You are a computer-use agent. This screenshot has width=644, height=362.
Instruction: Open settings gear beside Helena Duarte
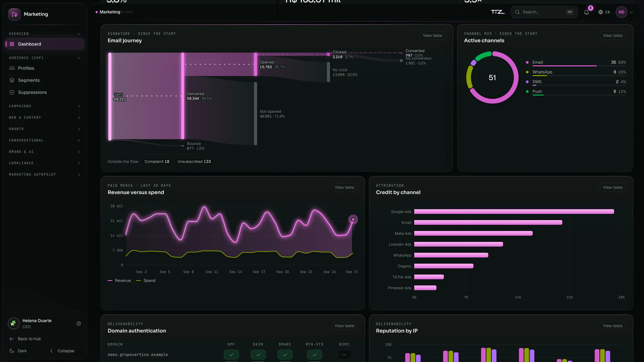tap(79, 324)
